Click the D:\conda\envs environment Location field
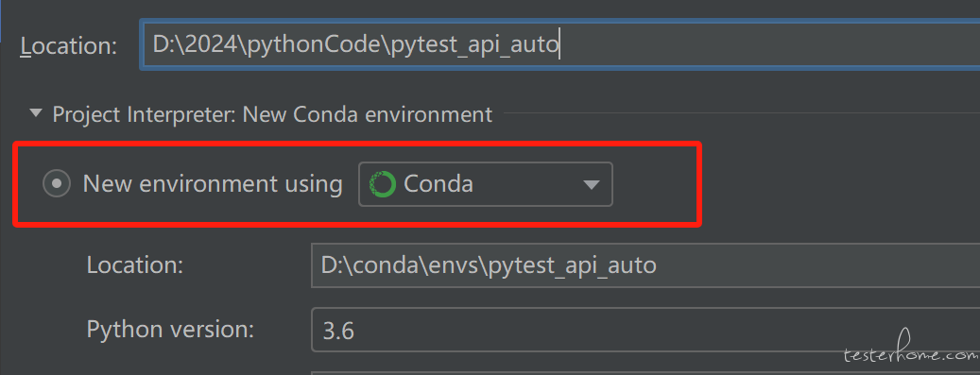Viewport: 980px width, 375px height. [645, 265]
